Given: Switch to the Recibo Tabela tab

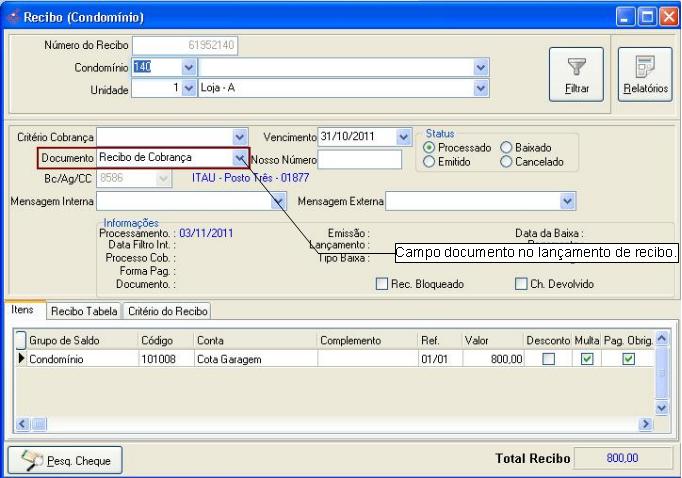Looking at the screenshot, I should (x=85, y=312).
